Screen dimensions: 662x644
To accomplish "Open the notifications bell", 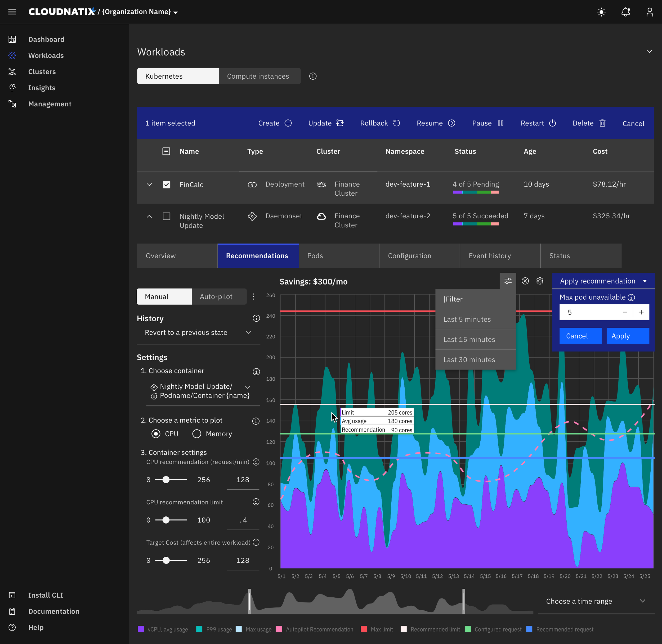I will click(626, 12).
